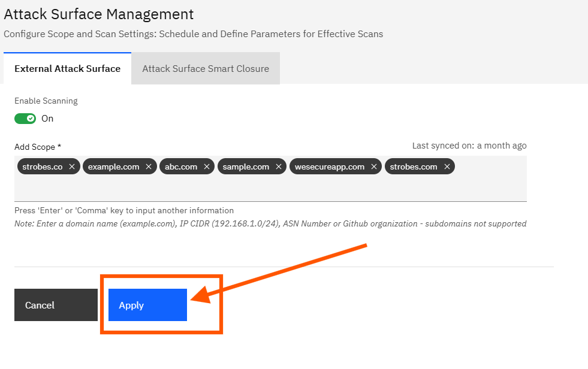
Task: Disable the Enable Scanning toggle
Action: tap(25, 119)
